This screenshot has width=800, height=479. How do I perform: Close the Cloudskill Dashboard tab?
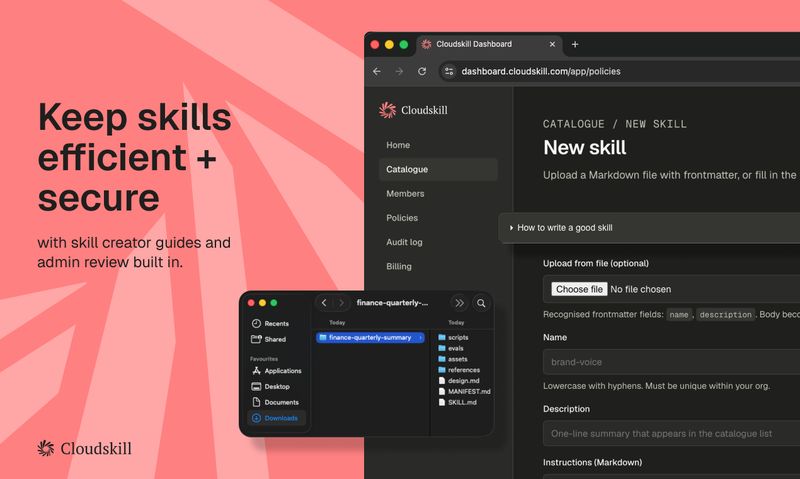point(552,44)
